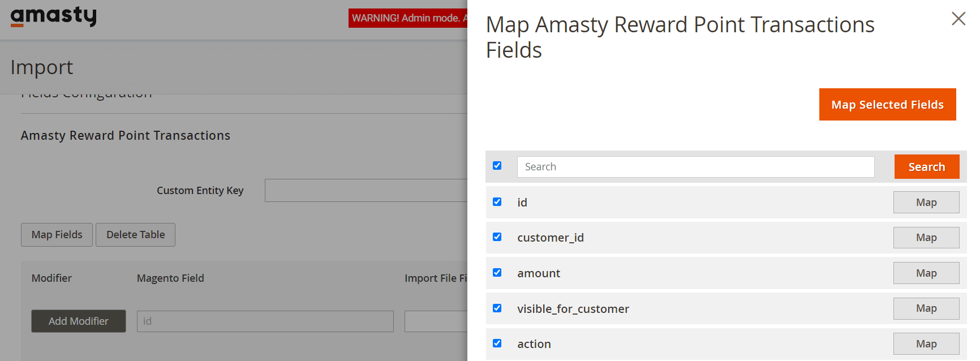Click Map button for action
The image size is (980, 361).
[926, 344]
